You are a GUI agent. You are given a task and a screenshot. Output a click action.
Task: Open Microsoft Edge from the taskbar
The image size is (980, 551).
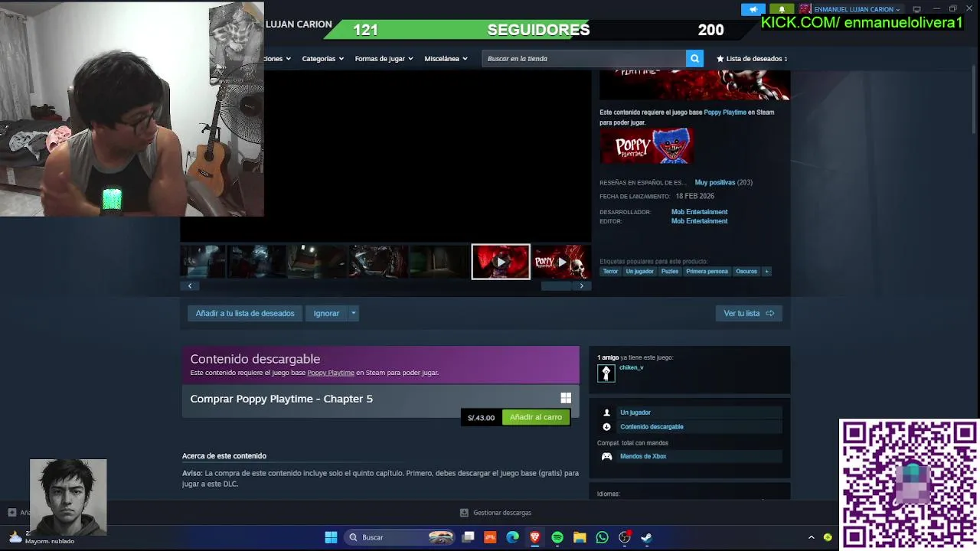512,537
